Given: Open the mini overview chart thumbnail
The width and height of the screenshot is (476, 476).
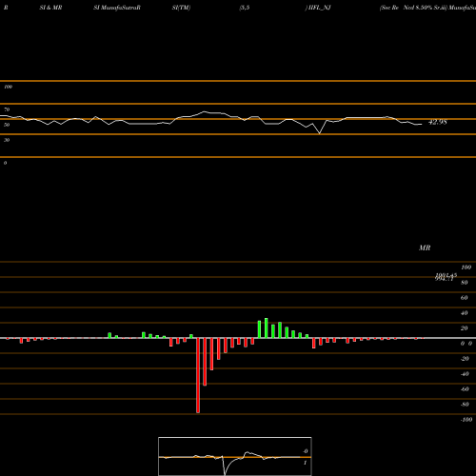Looking at the screenshot, I should [x=235, y=456].
